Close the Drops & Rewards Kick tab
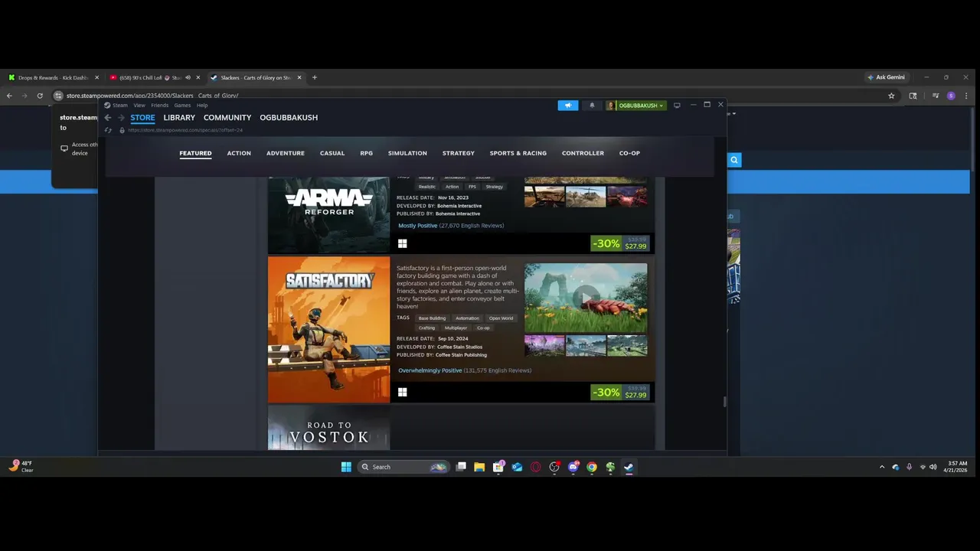Screen dimensions: 980x551 click(x=97, y=77)
